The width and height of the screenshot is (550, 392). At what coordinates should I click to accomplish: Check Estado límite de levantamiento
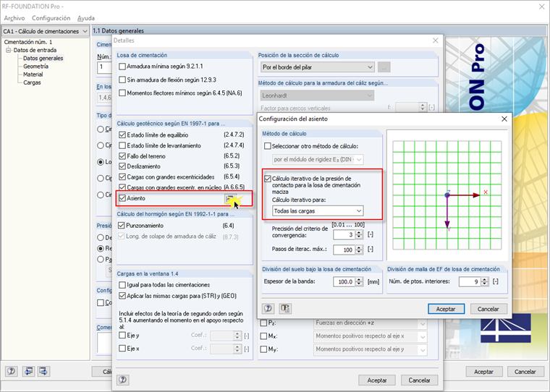pos(122,145)
